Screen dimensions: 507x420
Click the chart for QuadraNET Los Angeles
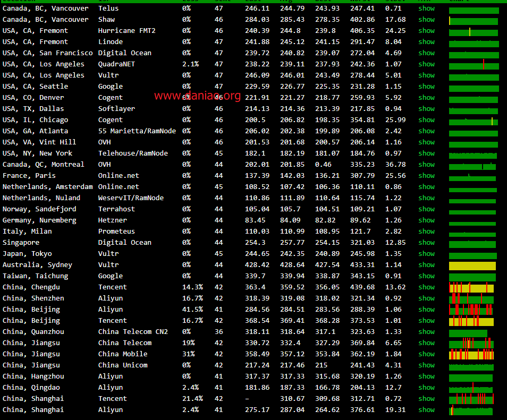click(x=474, y=65)
